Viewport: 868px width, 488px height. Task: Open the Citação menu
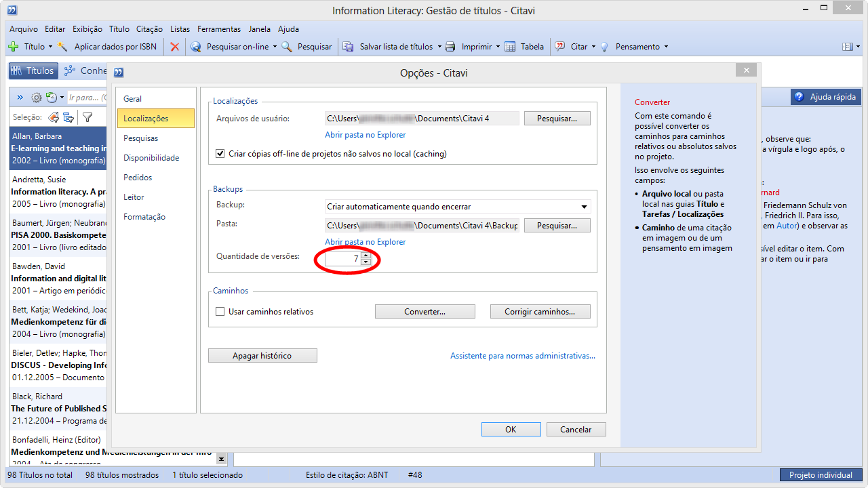point(149,29)
